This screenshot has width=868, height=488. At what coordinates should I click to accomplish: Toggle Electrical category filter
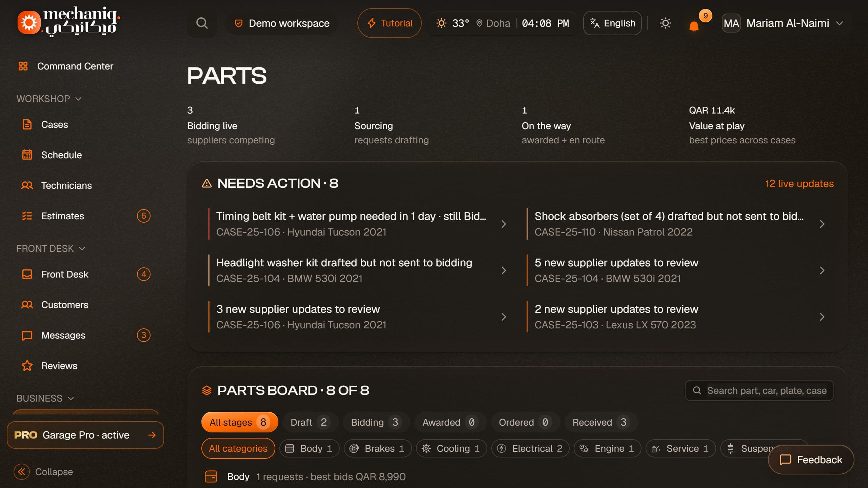point(530,448)
